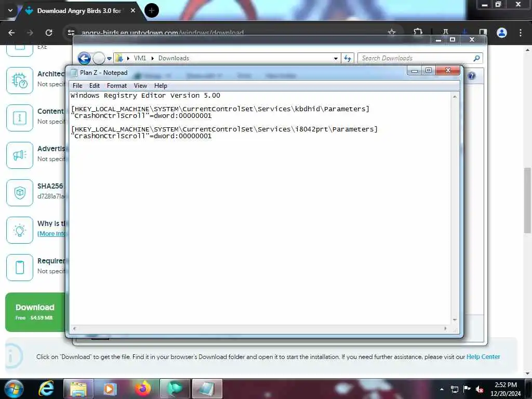Click the line 'Windows Registry Editor Version 5.00'
The height and width of the screenshot is (399, 532).
(145, 96)
